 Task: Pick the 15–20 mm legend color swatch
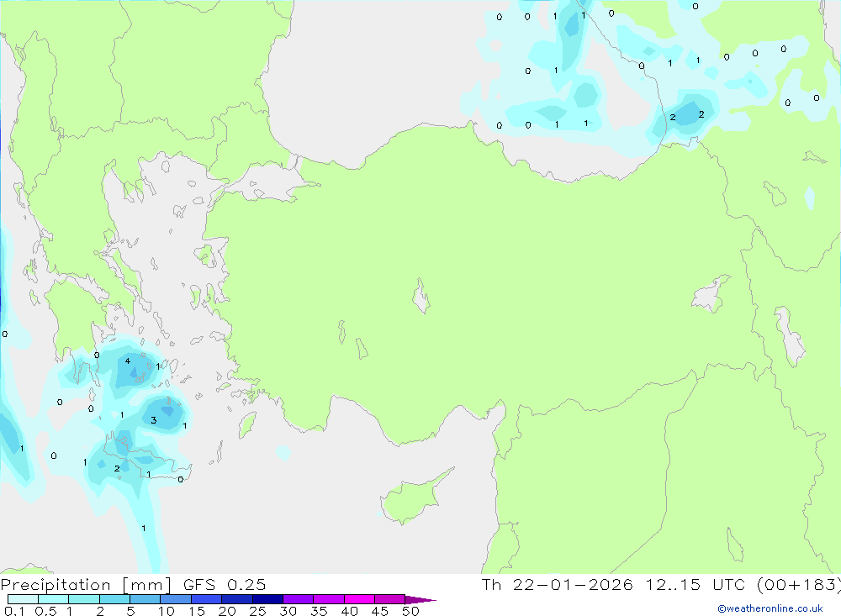click(x=207, y=599)
